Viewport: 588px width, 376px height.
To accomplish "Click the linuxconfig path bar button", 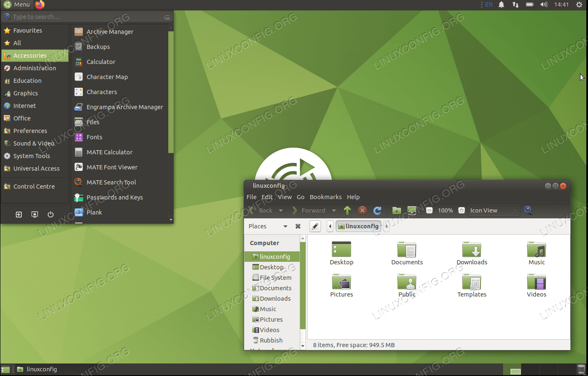I will (358, 226).
